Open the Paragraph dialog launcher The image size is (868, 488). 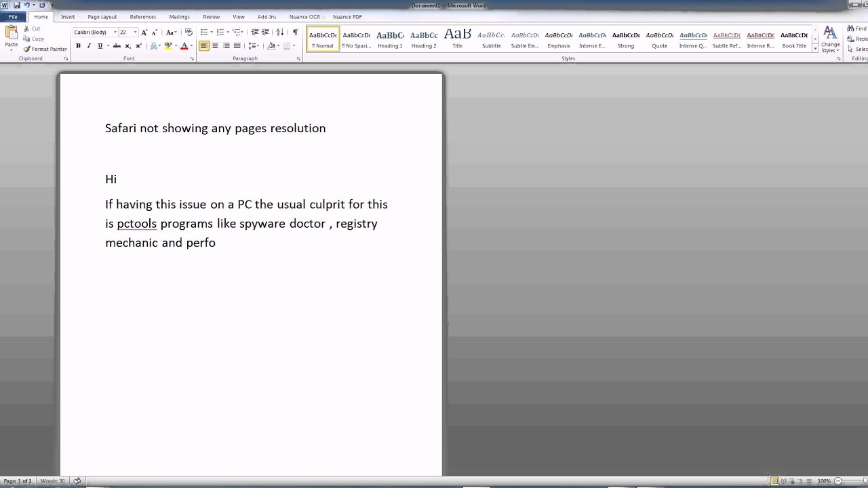(x=298, y=59)
